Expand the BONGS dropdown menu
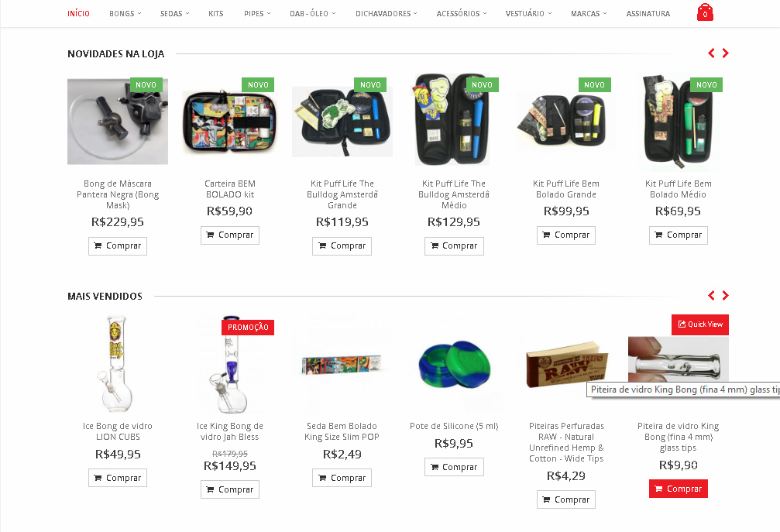780x532 pixels. pos(125,13)
